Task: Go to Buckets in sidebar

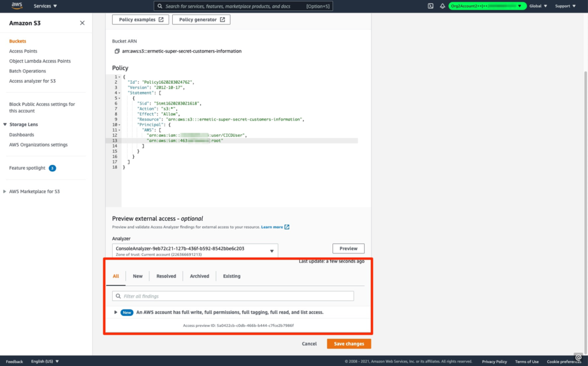Action: coord(18,41)
